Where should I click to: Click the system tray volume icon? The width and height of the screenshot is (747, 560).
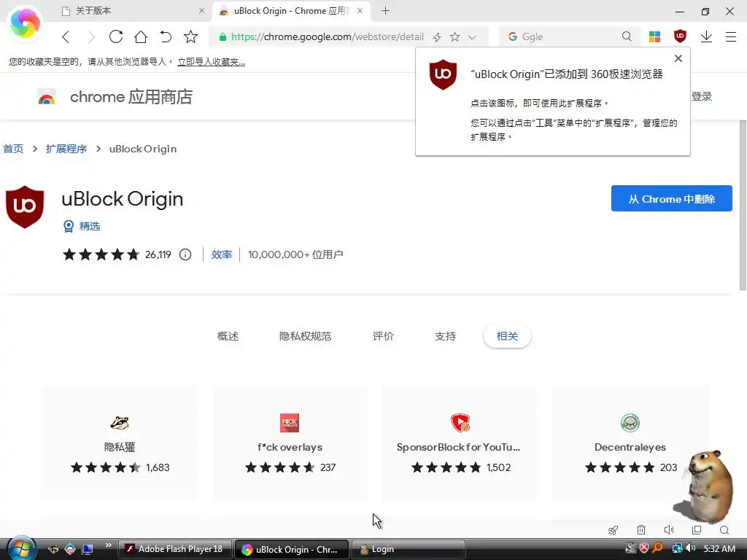691,548
